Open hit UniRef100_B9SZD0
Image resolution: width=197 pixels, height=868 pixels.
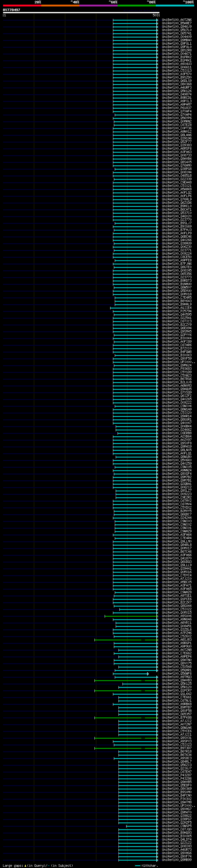[x=177, y=78]
